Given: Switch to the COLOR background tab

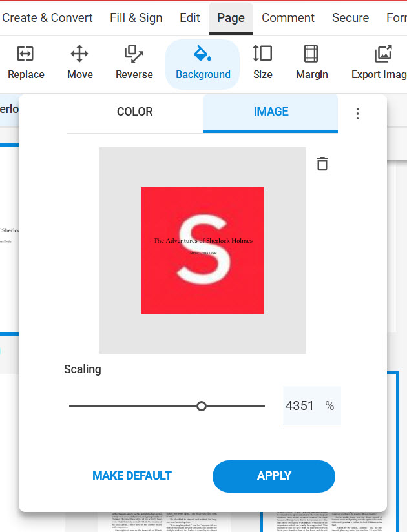Looking at the screenshot, I should tap(135, 112).
